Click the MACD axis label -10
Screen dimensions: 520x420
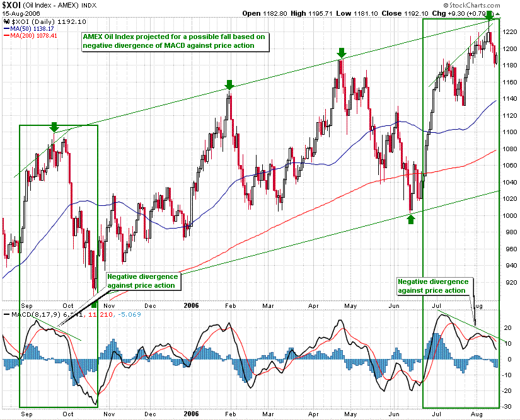pos(507,375)
